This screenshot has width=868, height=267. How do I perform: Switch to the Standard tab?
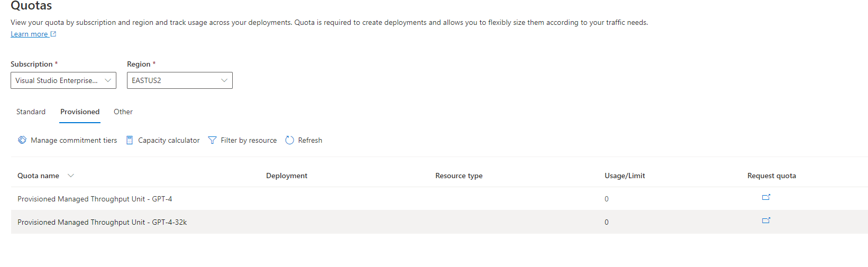[31, 112]
